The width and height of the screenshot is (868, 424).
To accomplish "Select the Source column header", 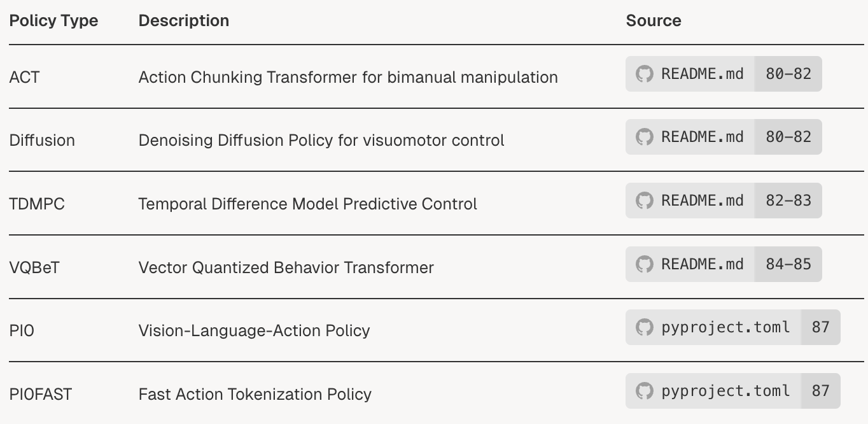I will pyautogui.click(x=654, y=20).
